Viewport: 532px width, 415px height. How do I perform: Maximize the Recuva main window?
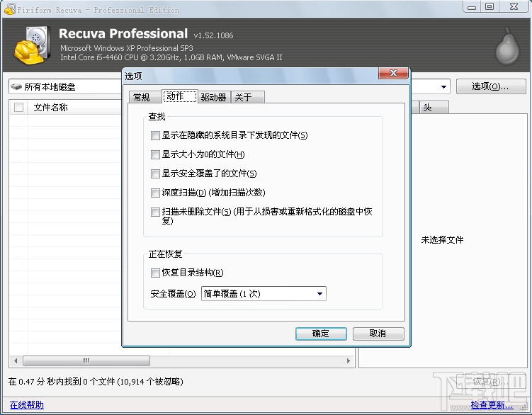pyautogui.click(x=489, y=6)
